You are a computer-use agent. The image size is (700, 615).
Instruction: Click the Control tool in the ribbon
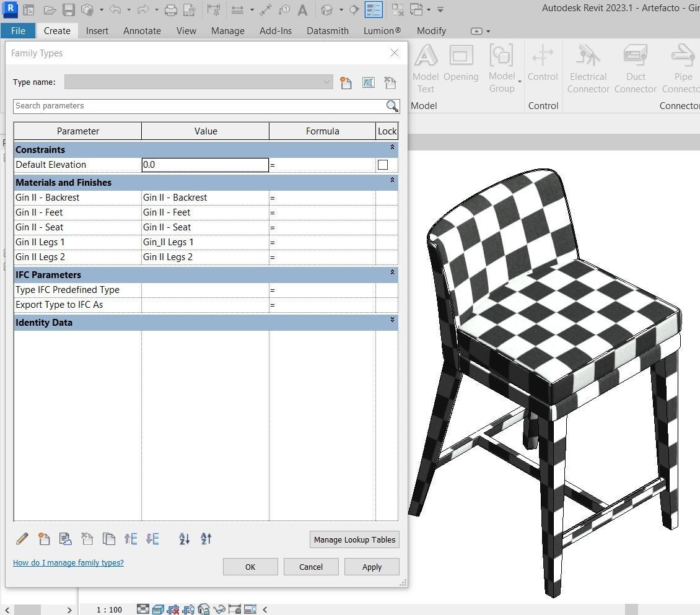click(x=543, y=63)
